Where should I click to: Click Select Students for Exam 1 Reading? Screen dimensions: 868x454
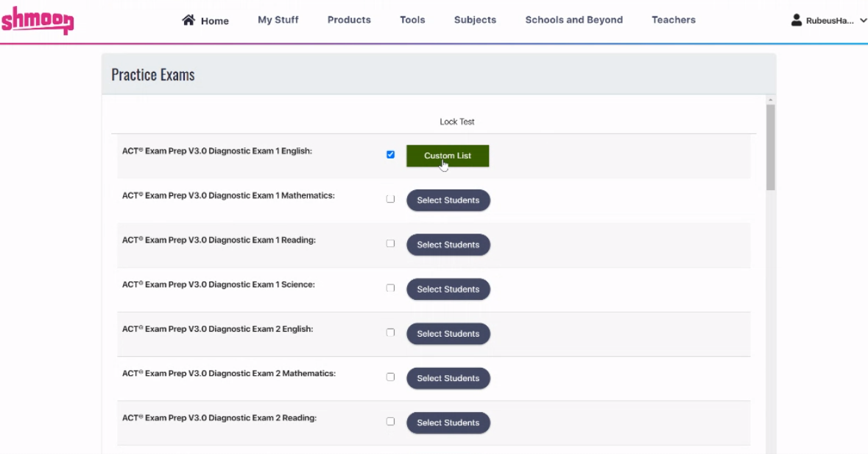pyautogui.click(x=448, y=244)
